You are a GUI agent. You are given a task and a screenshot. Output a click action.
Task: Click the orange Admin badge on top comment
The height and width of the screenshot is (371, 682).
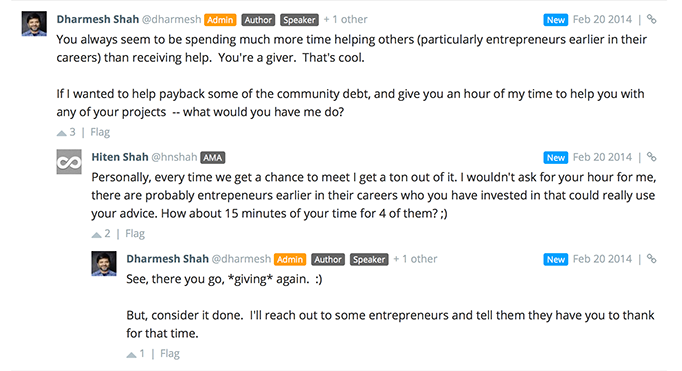click(220, 20)
